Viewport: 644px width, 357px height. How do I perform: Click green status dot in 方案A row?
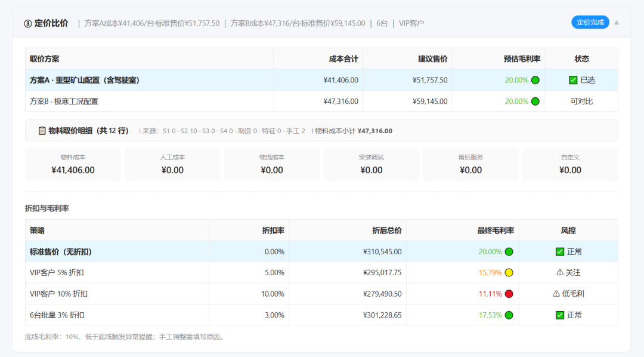(535, 80)
